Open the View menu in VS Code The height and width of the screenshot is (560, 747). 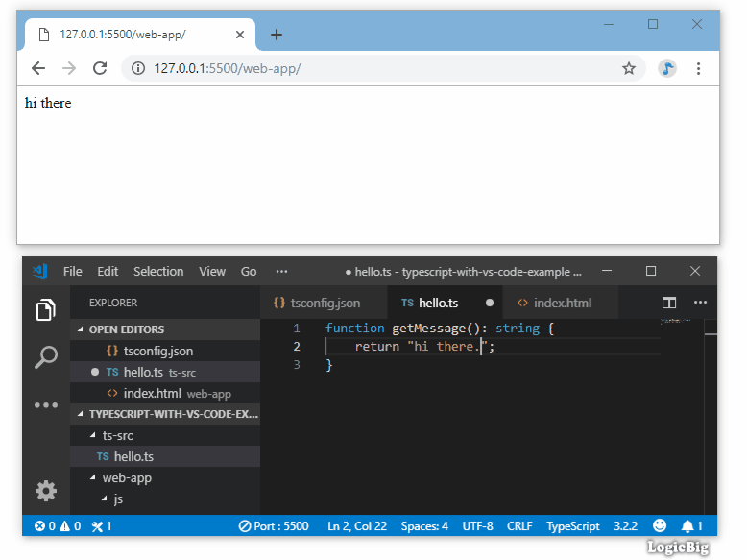pos(212,271)
